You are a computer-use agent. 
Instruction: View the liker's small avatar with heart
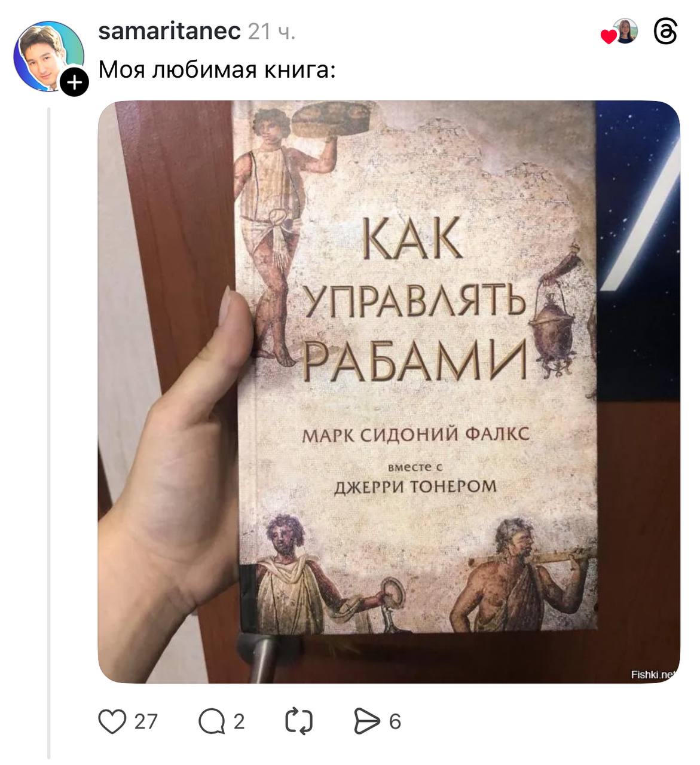(620, 32)
